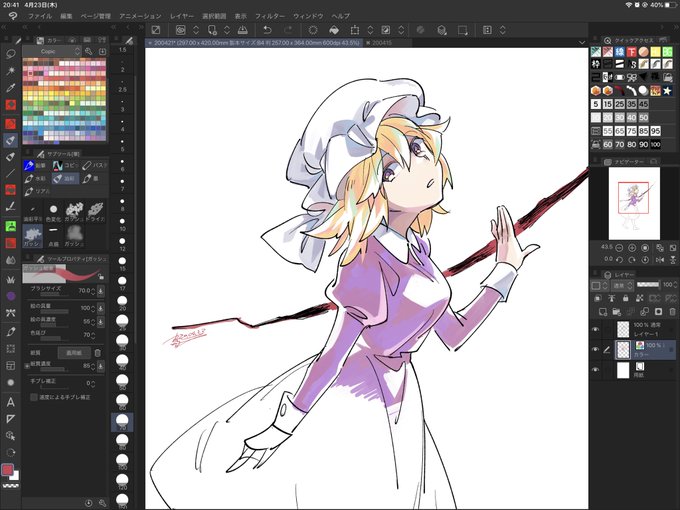Select the 水彩 sub tool group
The height and width of the screenshot is (510, 680).
pos(36,178)
